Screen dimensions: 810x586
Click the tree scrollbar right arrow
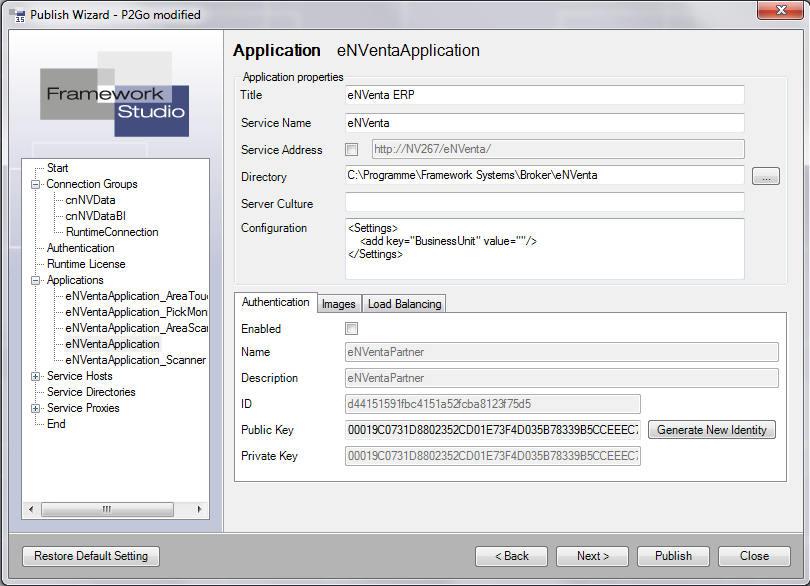(x=199, y=510)
